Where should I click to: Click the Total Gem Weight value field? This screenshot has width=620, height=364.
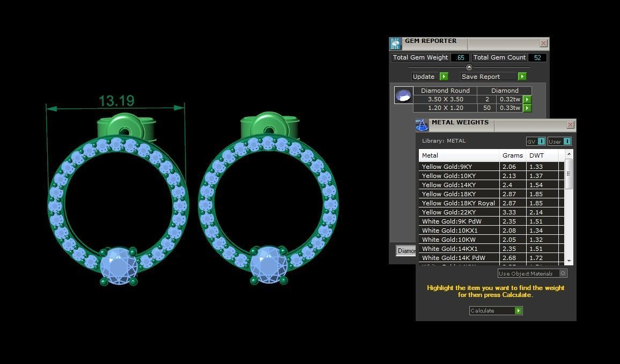point(460,58)
